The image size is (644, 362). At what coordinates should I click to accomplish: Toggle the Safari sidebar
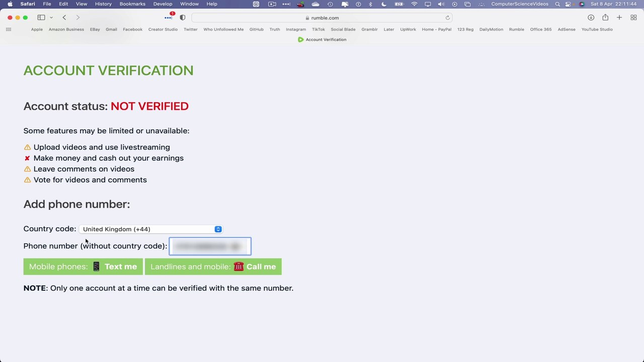(x=41, y=18)
